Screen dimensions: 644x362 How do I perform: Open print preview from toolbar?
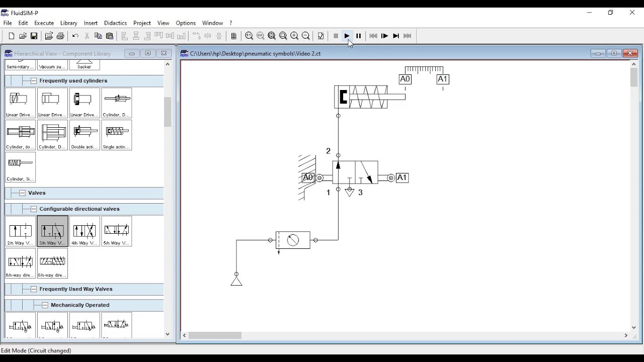coord(49,36)
